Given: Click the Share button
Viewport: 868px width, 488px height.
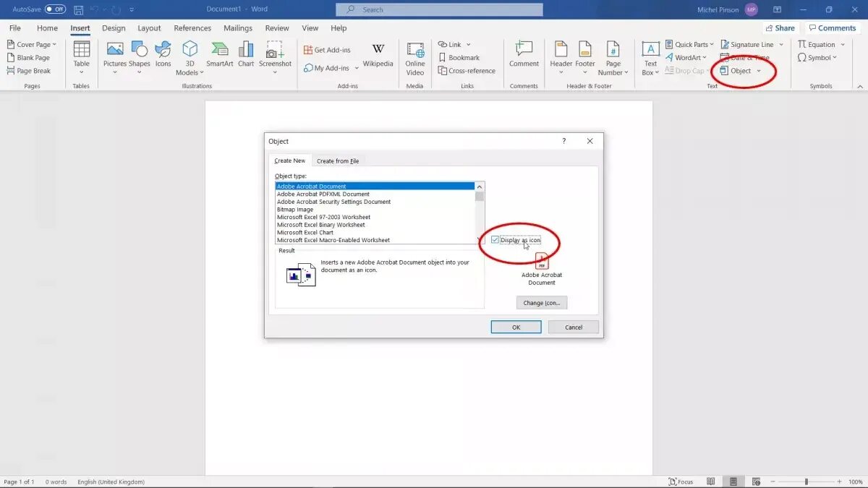Looking at the screenshot, I should click(780, 28).
